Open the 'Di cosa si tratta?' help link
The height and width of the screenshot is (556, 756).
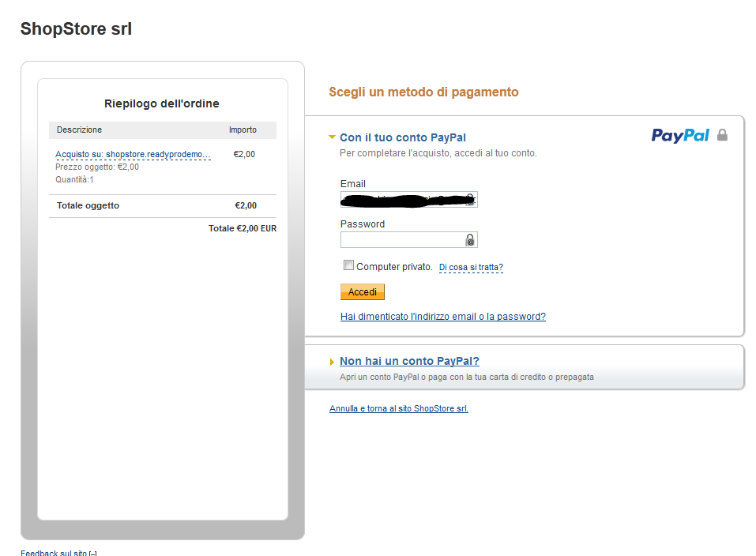[x=471, y=268]
